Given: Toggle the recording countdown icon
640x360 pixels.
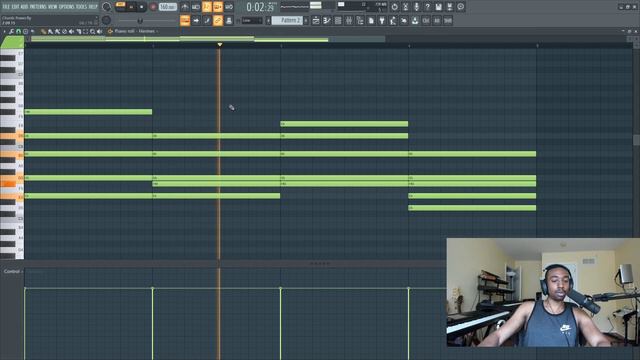Looking at the screenshot, I should (x=207, y=7).
